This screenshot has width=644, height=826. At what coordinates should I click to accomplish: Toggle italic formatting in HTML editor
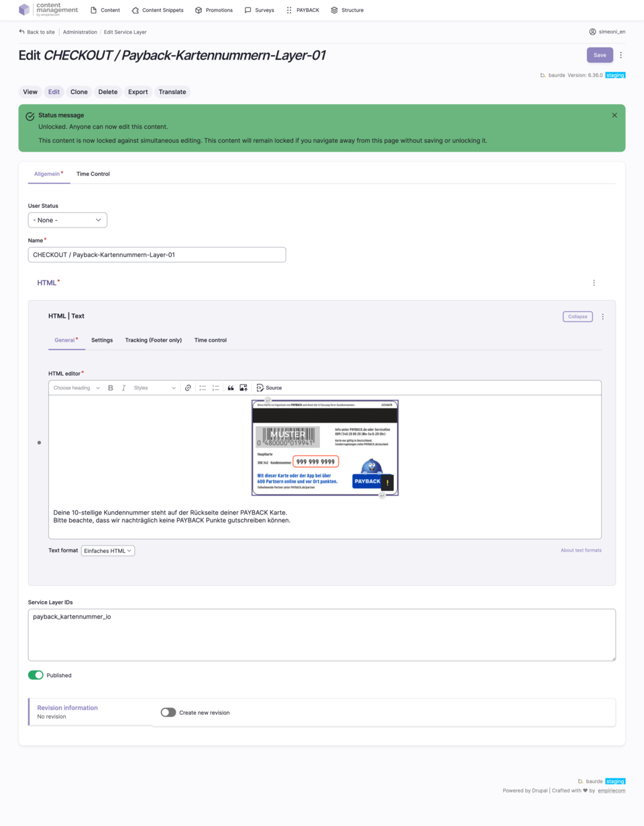coord(123,388)
